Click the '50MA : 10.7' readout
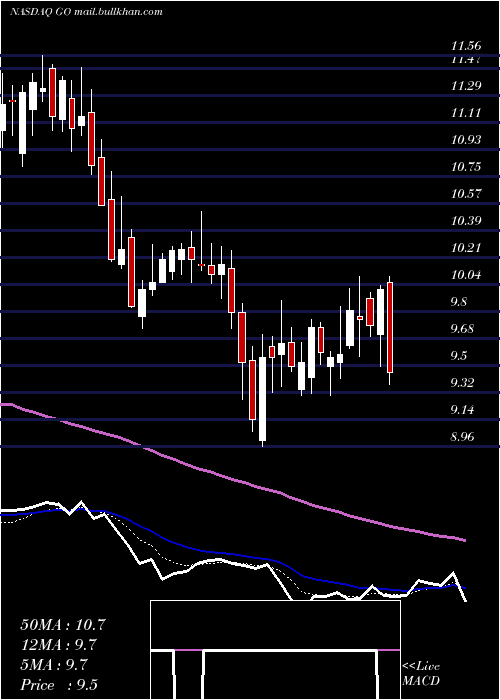 [x=63, y=625]
